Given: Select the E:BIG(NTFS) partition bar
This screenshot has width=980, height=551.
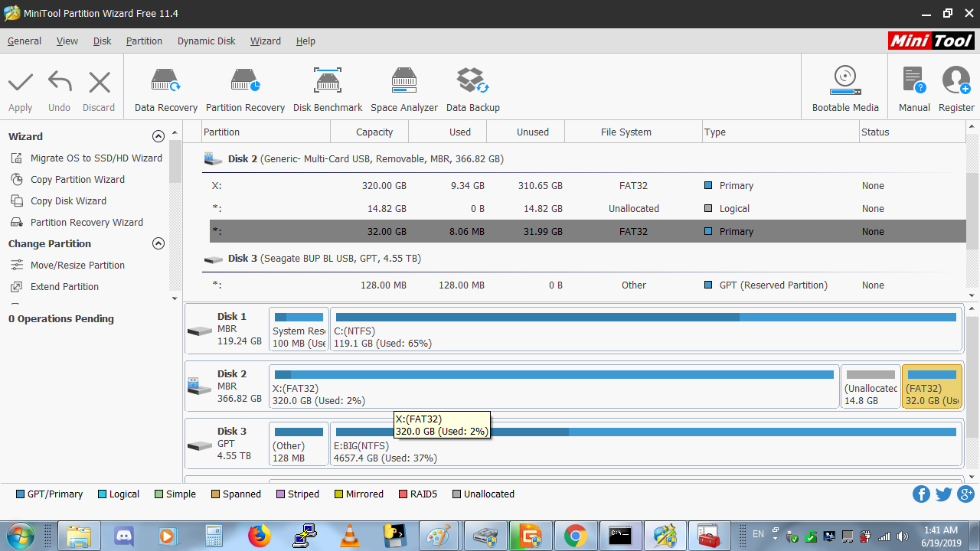Looking at the screenshot, I should point(645,444).
